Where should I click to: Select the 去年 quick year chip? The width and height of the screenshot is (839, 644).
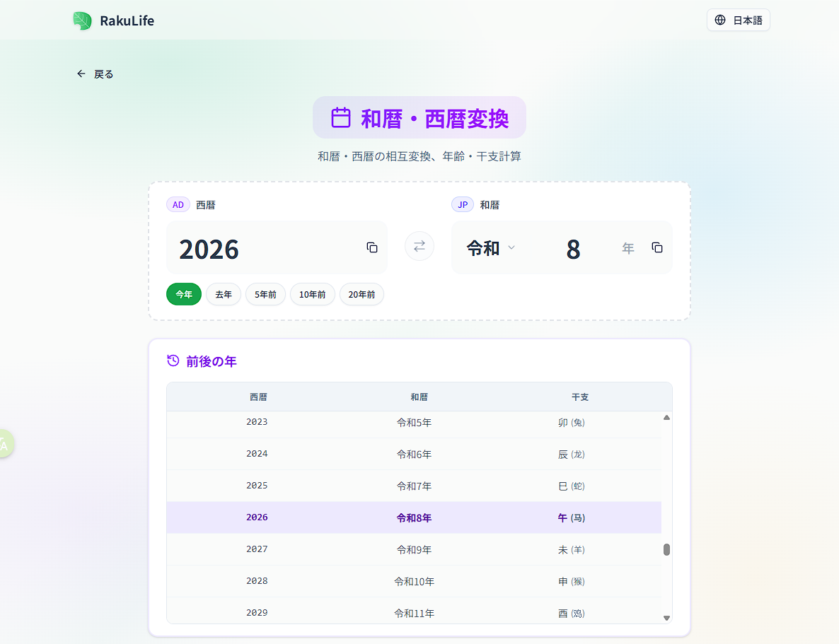tap(224, 294)
